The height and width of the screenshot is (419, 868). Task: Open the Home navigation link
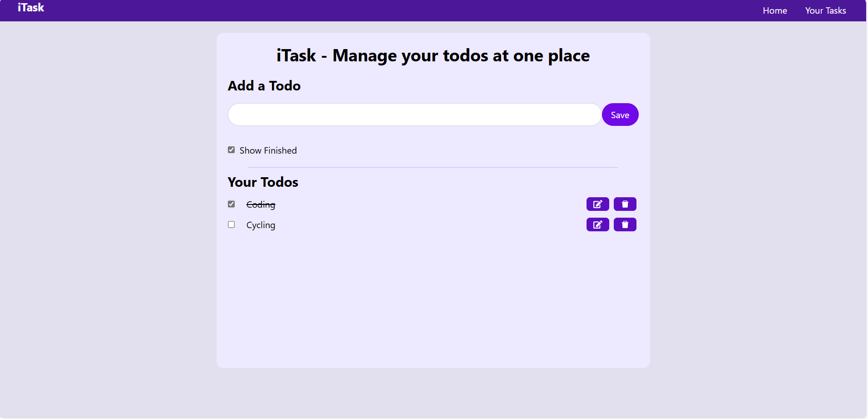[774, 10]
